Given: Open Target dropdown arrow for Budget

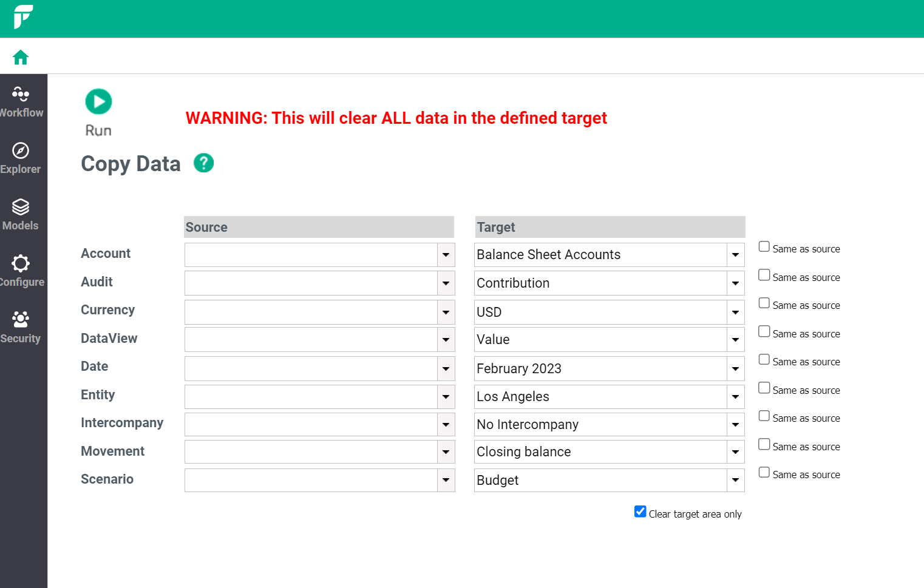Looking at the screenshot, I should (736, 481).
